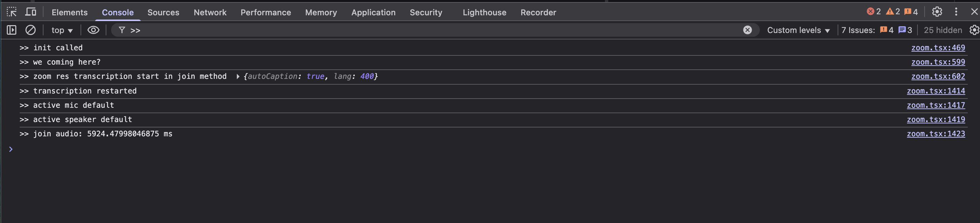
Task: Expand the autoCaption object triangle
Action: 238,76
